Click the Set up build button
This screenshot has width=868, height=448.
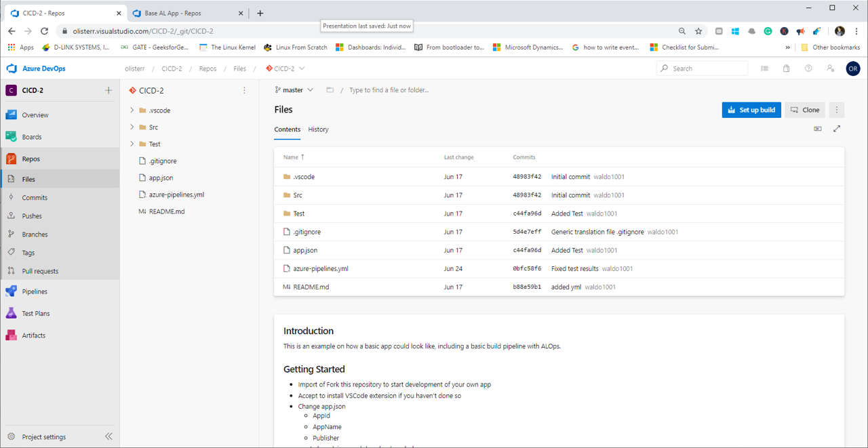(x=751, y=110)
